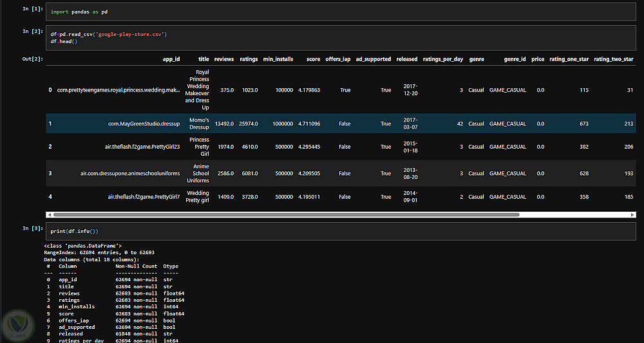
Task: Click the read_csv code cell
Action: [341, 38]
